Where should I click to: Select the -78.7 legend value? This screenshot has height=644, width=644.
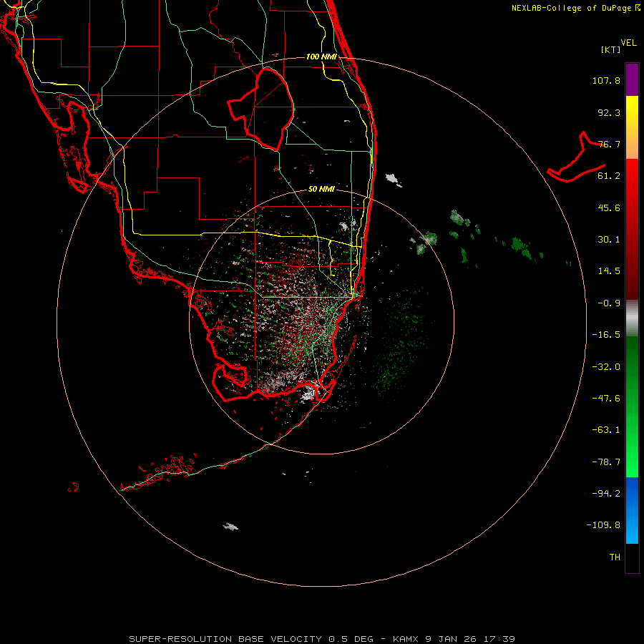click(606, 462)
